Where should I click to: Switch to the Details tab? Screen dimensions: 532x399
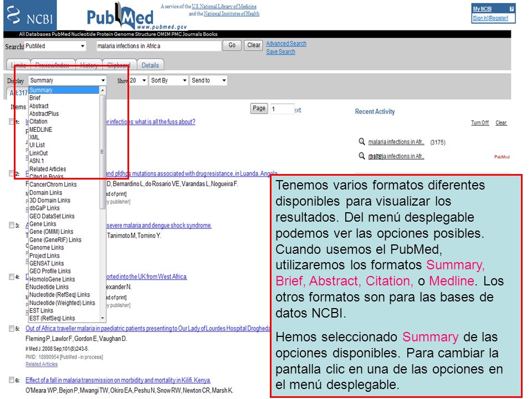pyautogui.click(x=150, y=65)
